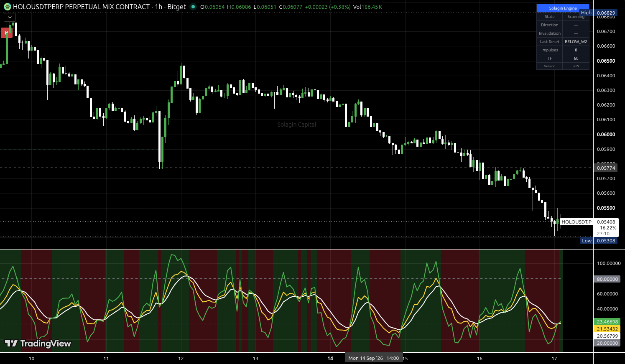
Task: Click the 20.00000 oversold level label
Action: point(607,343)
